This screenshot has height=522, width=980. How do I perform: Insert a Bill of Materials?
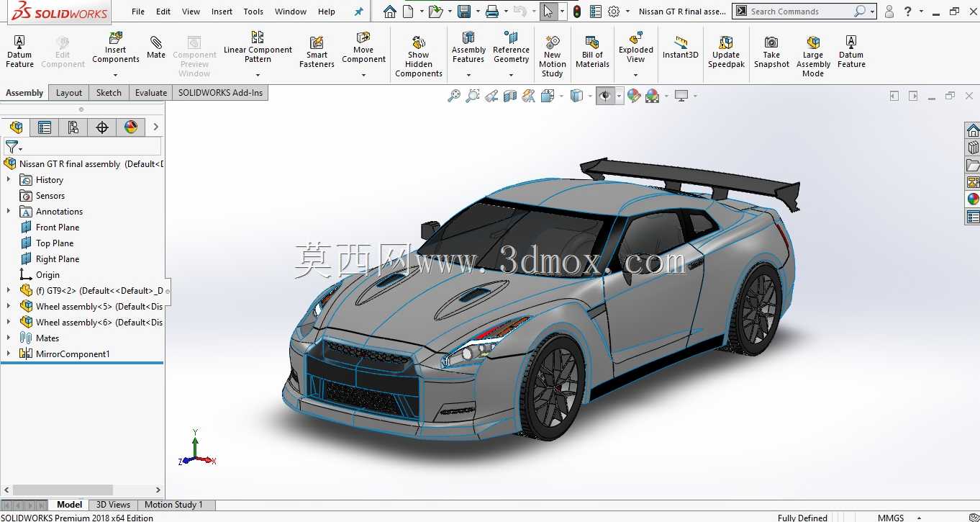[592, 52]
